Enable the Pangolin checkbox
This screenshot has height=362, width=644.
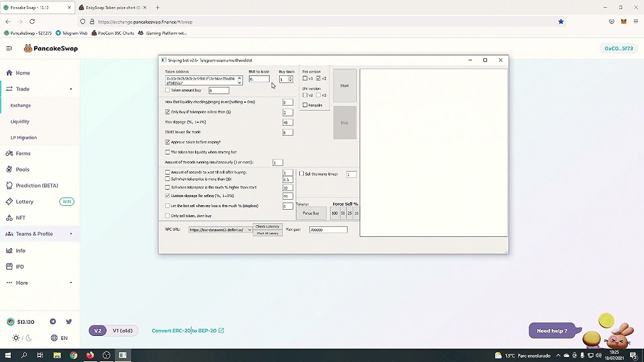tap(305, 105)
